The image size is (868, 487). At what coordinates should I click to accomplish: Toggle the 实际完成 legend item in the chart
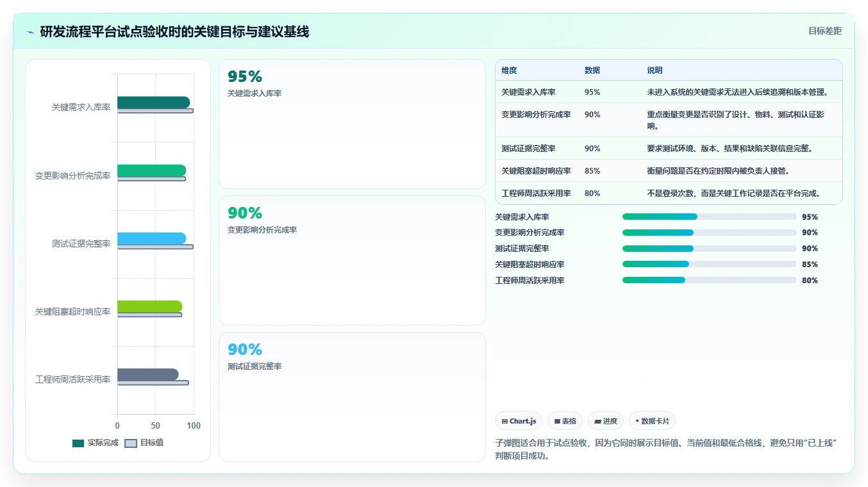coord(96,443)
